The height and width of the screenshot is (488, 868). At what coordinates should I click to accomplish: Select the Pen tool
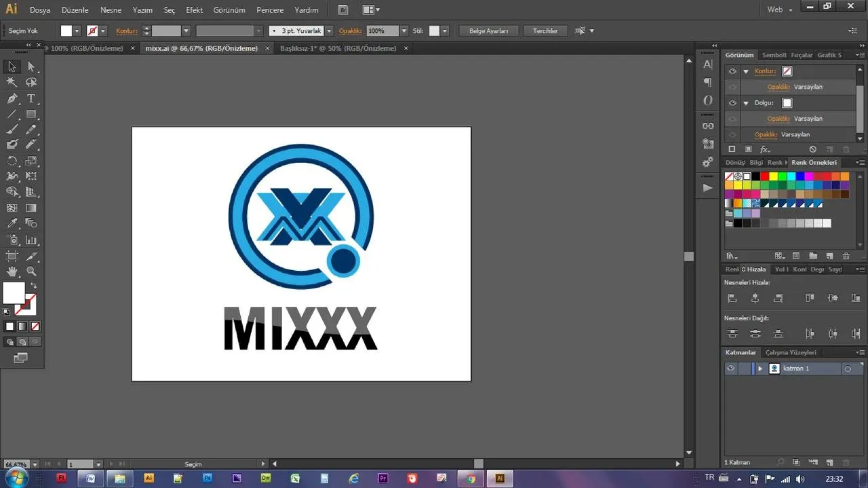point(12,98)
